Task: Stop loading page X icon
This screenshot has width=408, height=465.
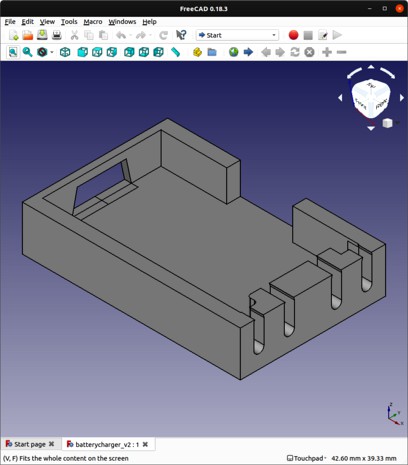Action: (x=309, y=52)
